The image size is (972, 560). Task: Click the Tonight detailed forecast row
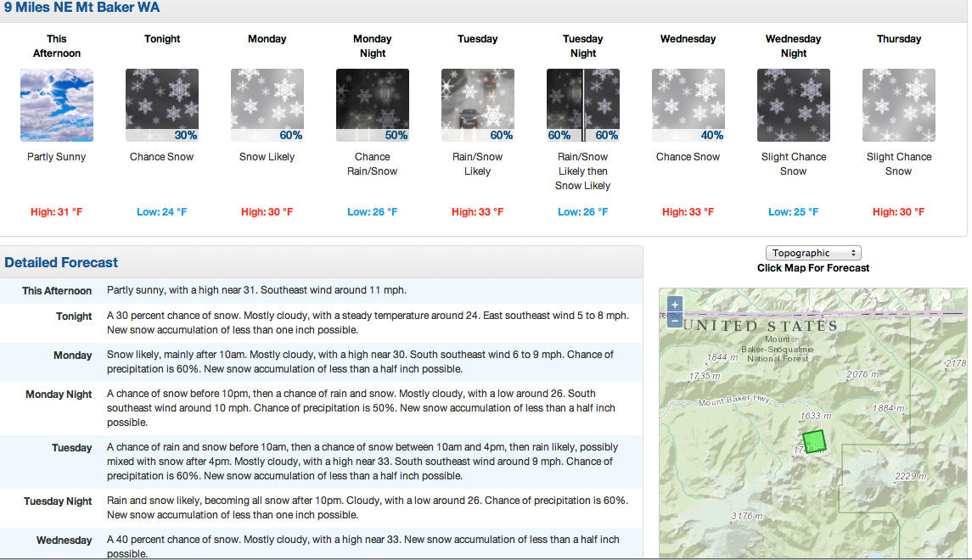(x=321, y=322)
